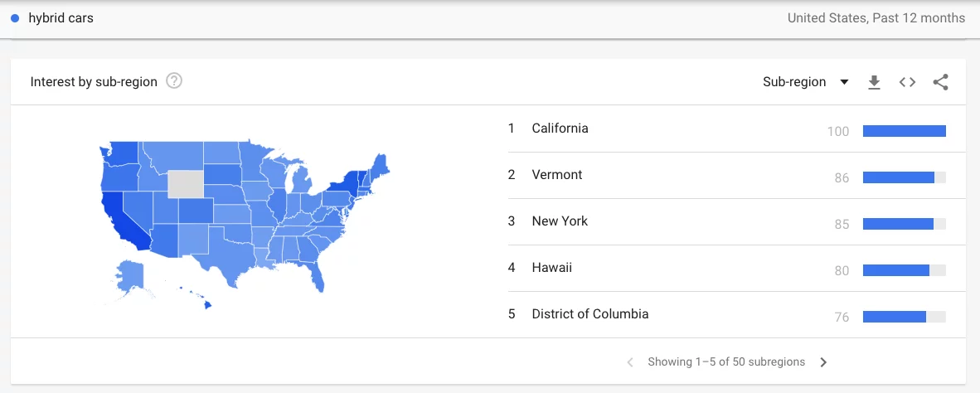Click the help icon beside Interest by sub-region
This screenshot has width=980, height=393.
(x=174, y=81)
